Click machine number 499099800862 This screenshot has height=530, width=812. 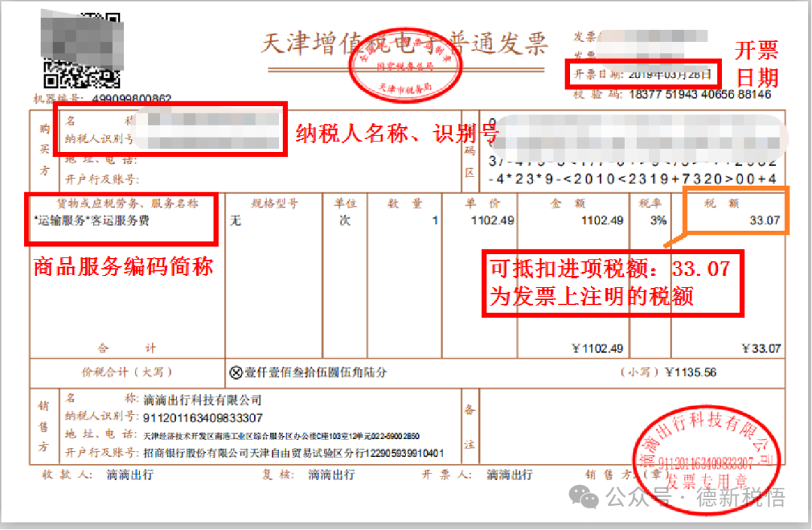pyautogui.click(x=132, y=98)
